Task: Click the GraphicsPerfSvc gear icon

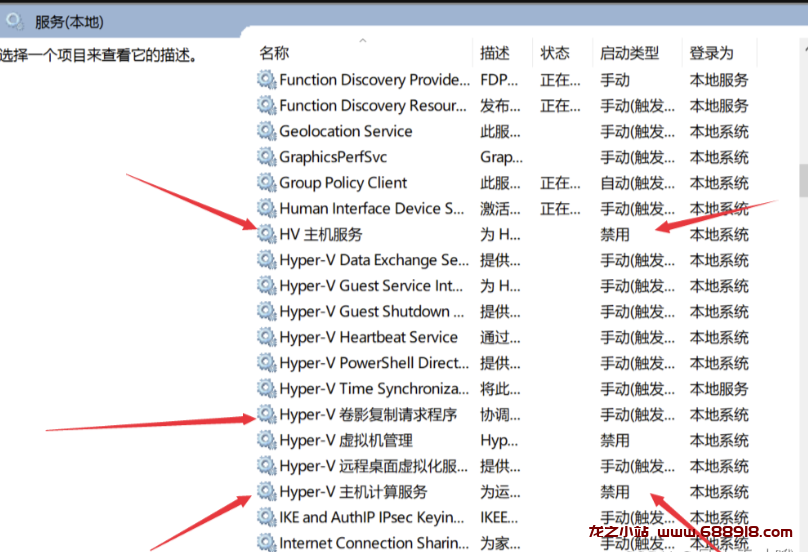Action: [266, 157]
